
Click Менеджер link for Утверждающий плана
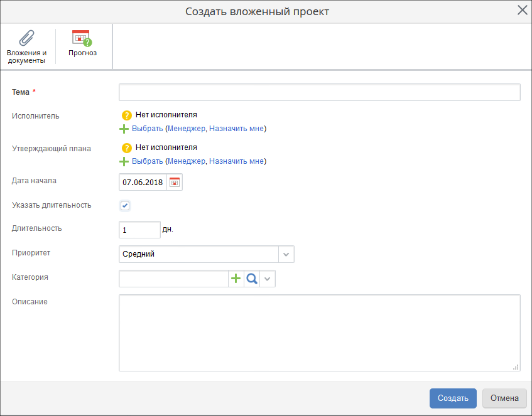pos(186,161)
